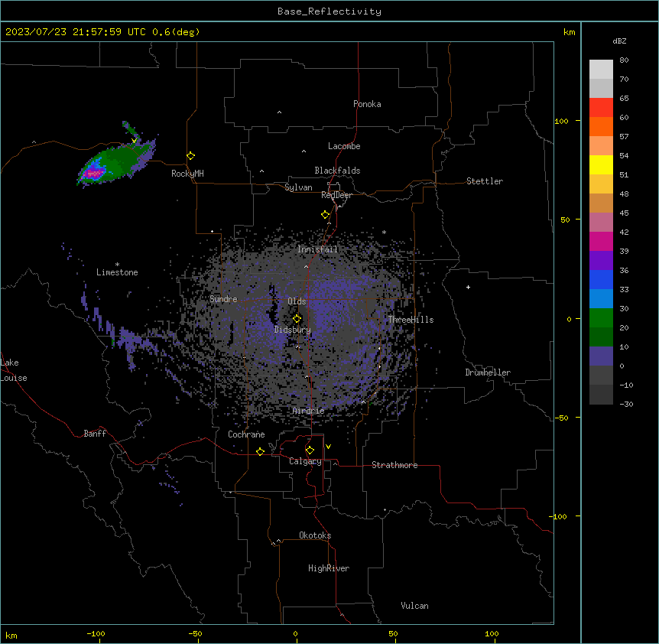Click the Strathmore label

click(394, 465)
